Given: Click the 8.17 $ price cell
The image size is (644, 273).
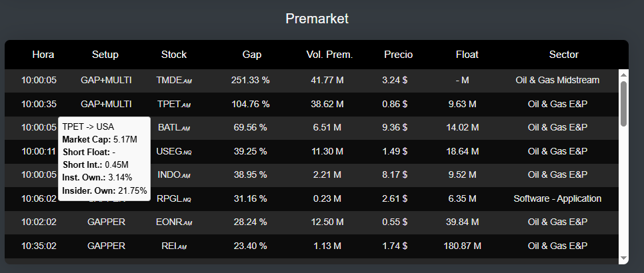Looking at the screenshot, I should pos(395,174).
